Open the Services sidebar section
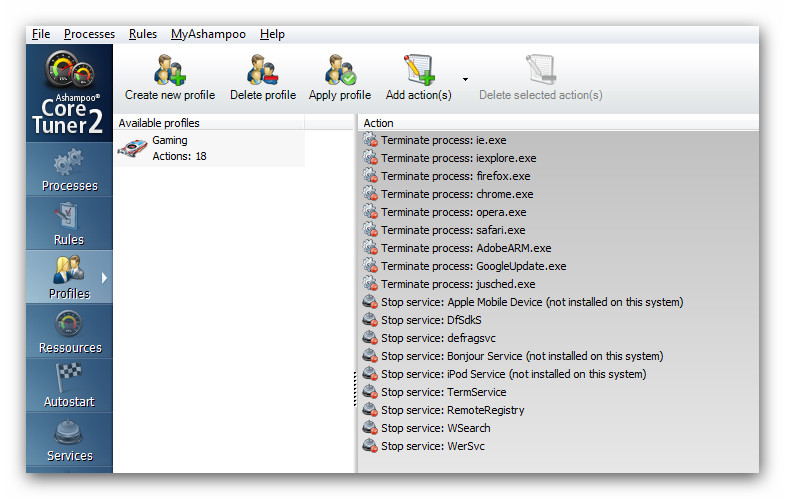Image resolution: width=785 pixels, height=499 pixels. pos(70,439)
